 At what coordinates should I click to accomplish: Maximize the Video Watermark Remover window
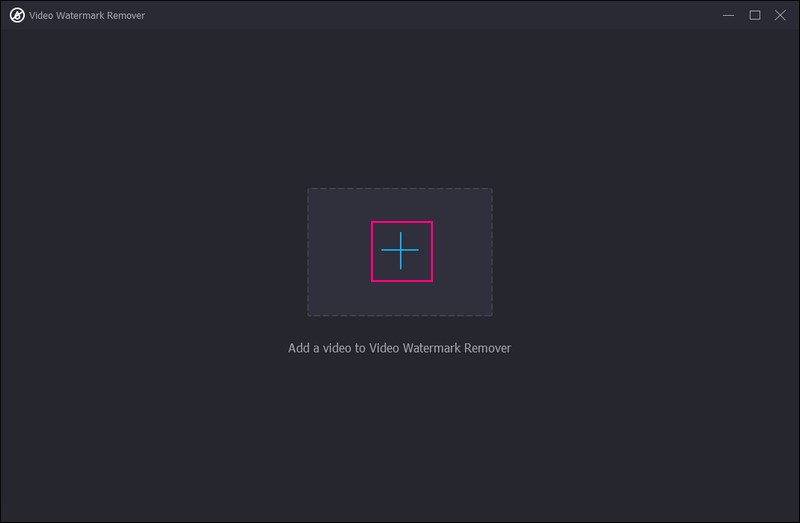[755, 15]
